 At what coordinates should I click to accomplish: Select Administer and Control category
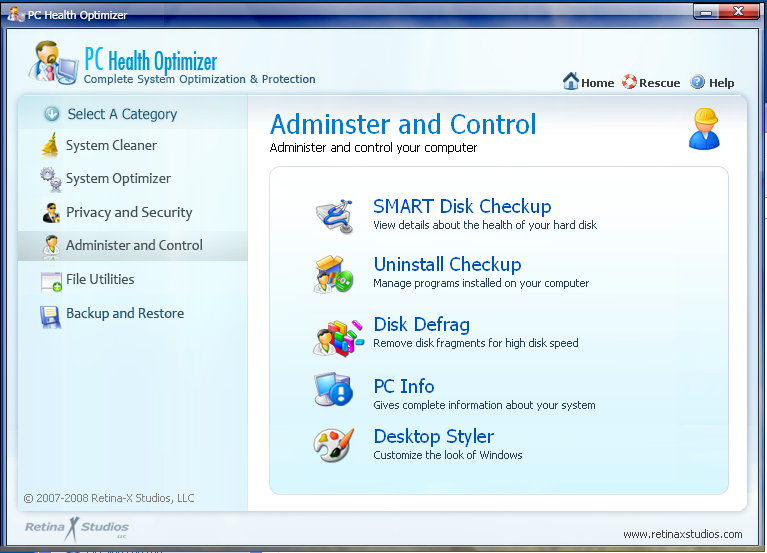(134, 245)
